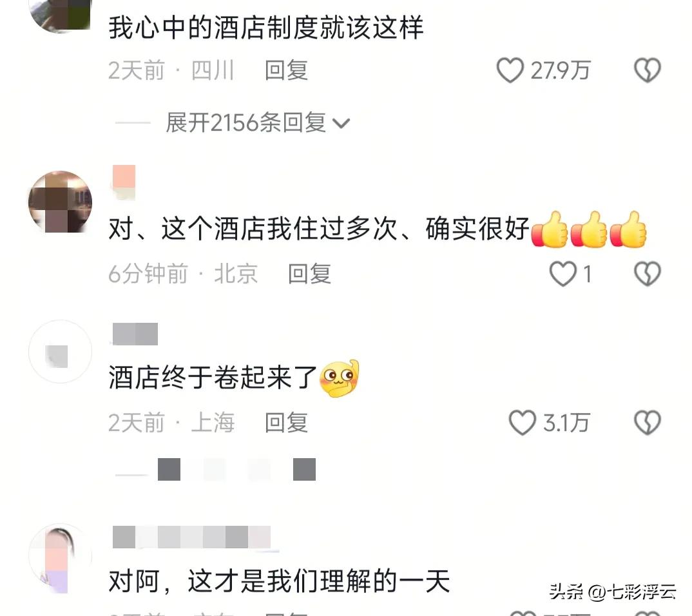
Task: Dislike the Sichuan comment with broken heart
Action: click(x=648, y=70)
